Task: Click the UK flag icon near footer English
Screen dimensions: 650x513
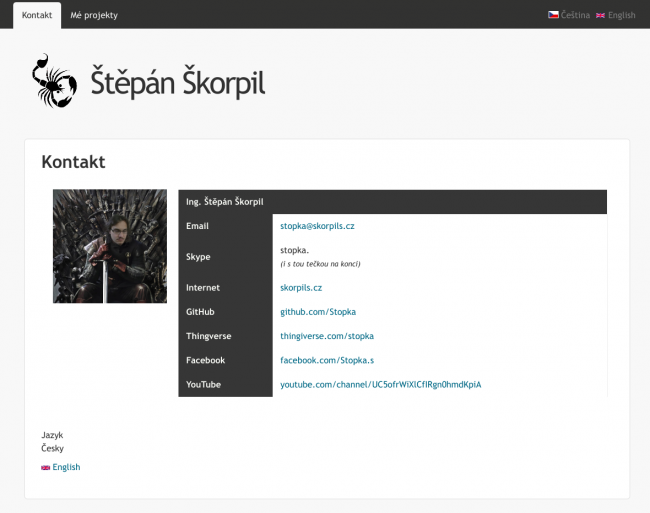Action: (46, 467)
